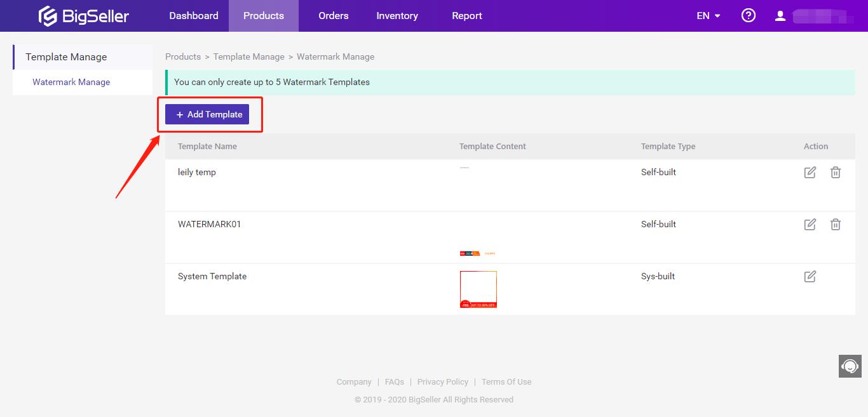Image resolution: width=868 pixels, height=417 pixels.
Task: Go to Template Manage via breadcrumb
Action: tap(248, 56)
